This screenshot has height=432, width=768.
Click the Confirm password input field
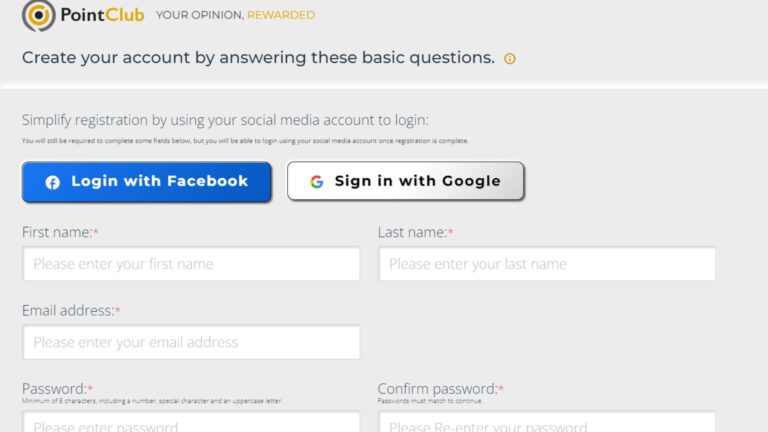(547, 422)
